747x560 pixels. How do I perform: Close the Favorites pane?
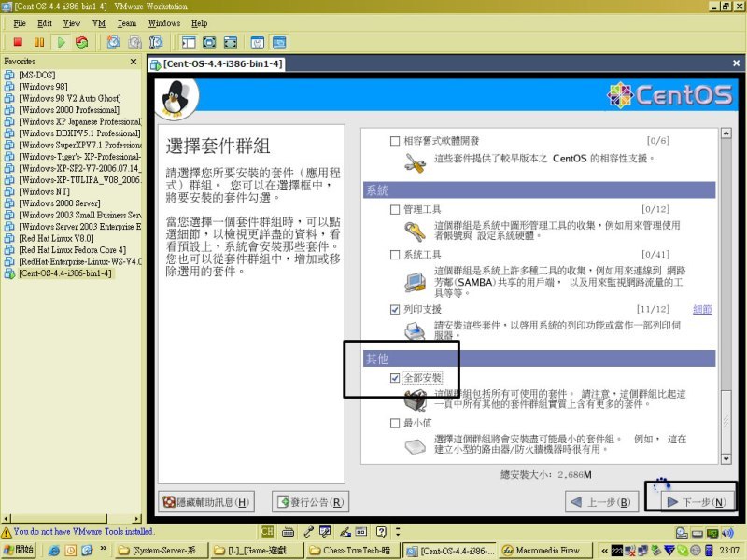(x=134, y=62)
